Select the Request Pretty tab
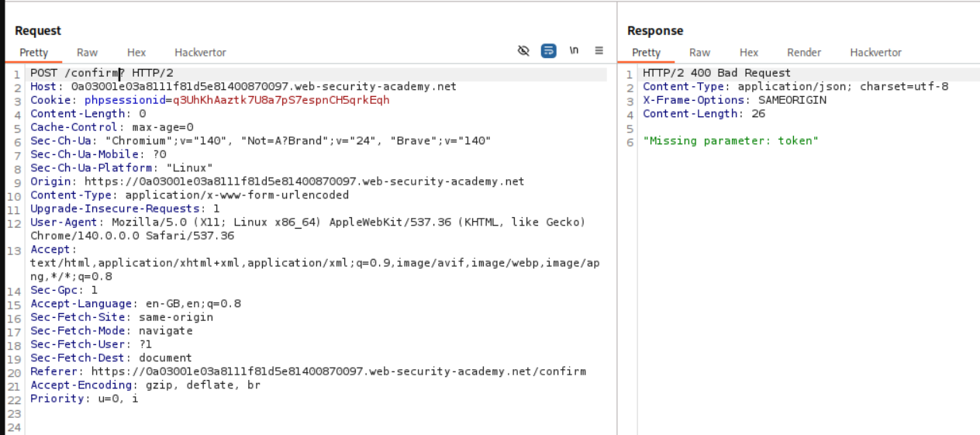980x435 pixels. [x=33, y=53]
